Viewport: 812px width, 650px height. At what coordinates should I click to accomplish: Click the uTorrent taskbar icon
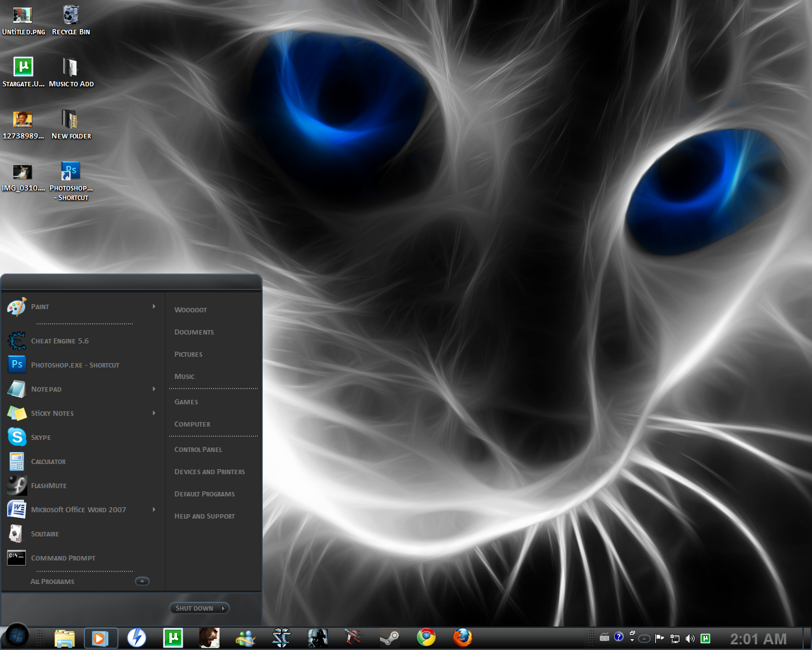173,637
